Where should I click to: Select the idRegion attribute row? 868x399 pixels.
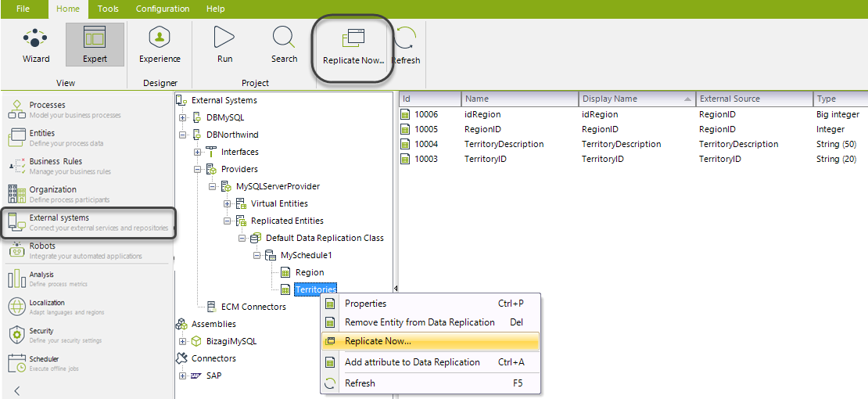coord(633,114)
